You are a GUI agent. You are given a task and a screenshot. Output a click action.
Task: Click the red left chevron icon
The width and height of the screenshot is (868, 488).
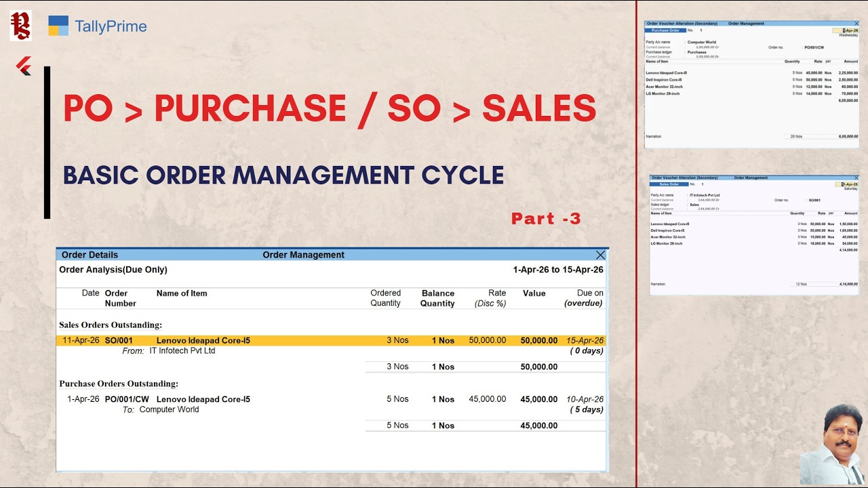24,66
